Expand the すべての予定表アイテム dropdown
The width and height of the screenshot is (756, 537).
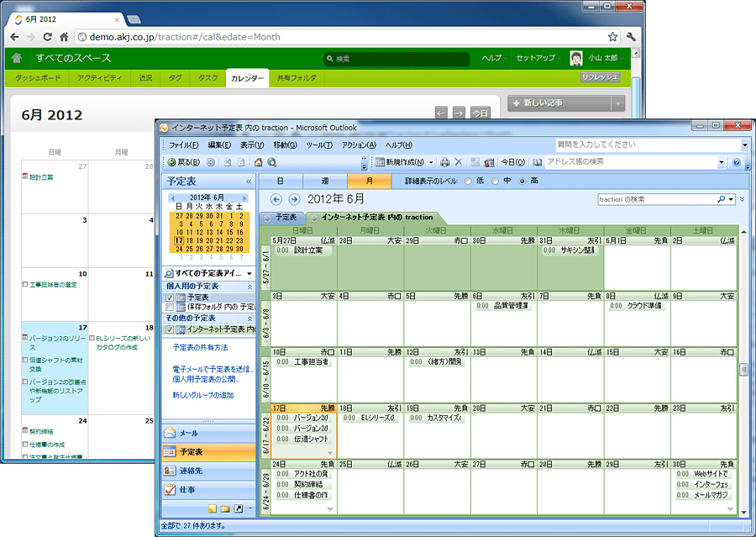pyautogui.click(x=249, y=274)
